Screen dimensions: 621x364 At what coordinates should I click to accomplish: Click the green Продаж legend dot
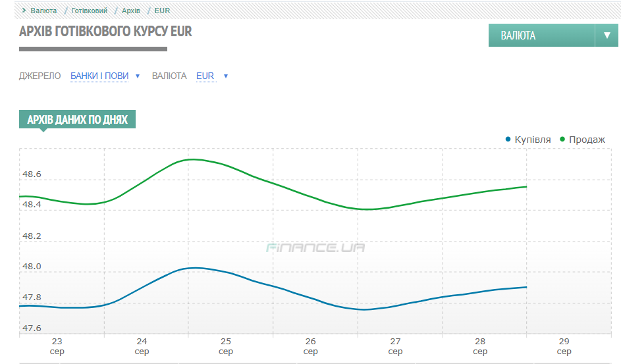click(562, 140)
